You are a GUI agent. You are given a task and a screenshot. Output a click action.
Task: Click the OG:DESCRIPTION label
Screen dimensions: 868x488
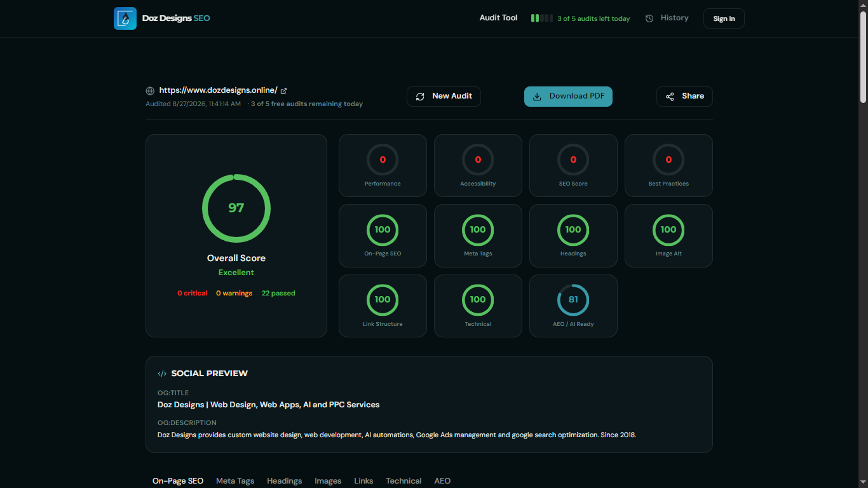[187, 423]
